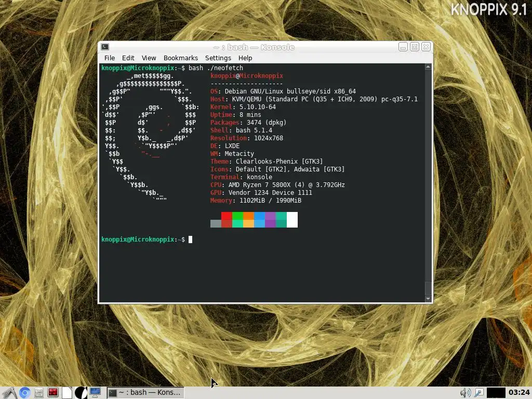Click the 'bash ./neofetch' command text
532x399 pixels.
(216, 68)
